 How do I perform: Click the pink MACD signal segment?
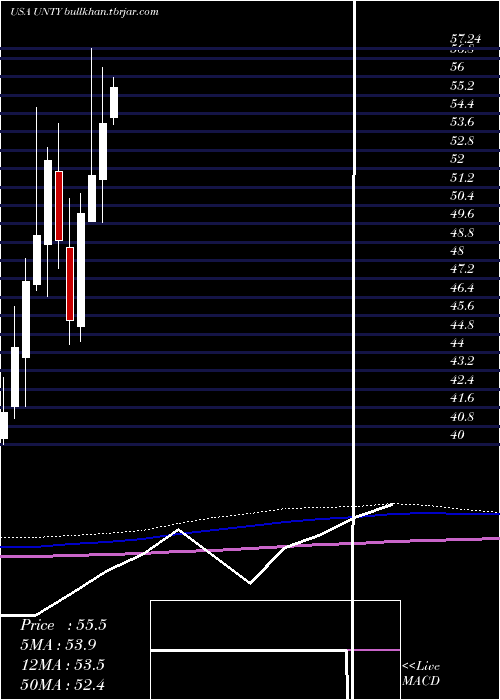coord(374,650)
